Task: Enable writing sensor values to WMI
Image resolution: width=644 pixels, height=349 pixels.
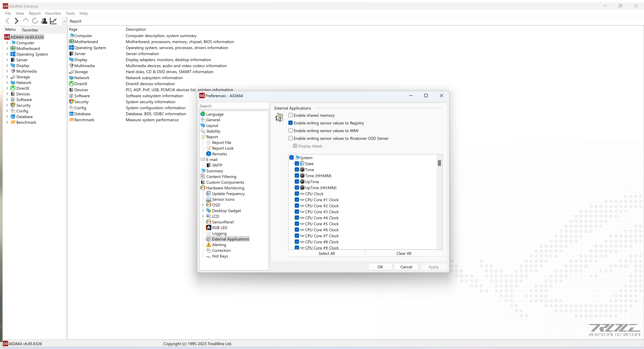Action: (291, 130)
